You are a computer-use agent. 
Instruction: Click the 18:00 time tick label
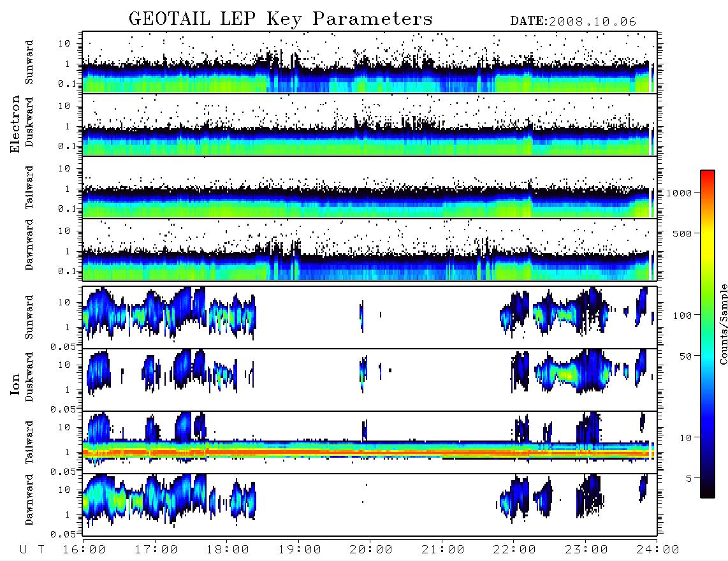(x=228, y=550)
